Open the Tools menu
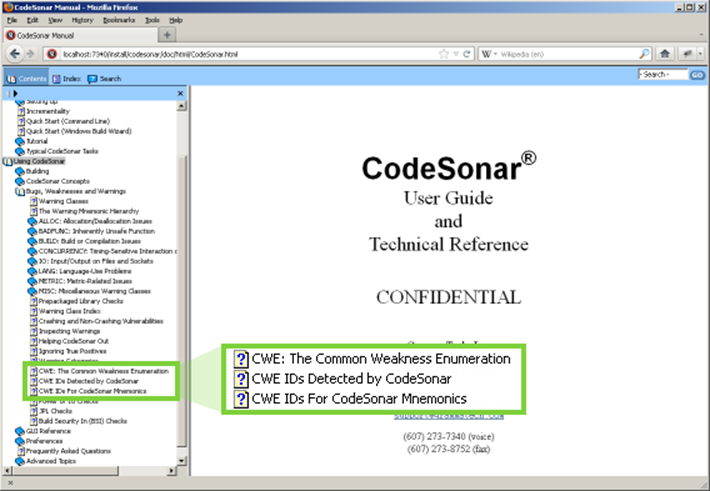710x491 pixels. [152, 20]
